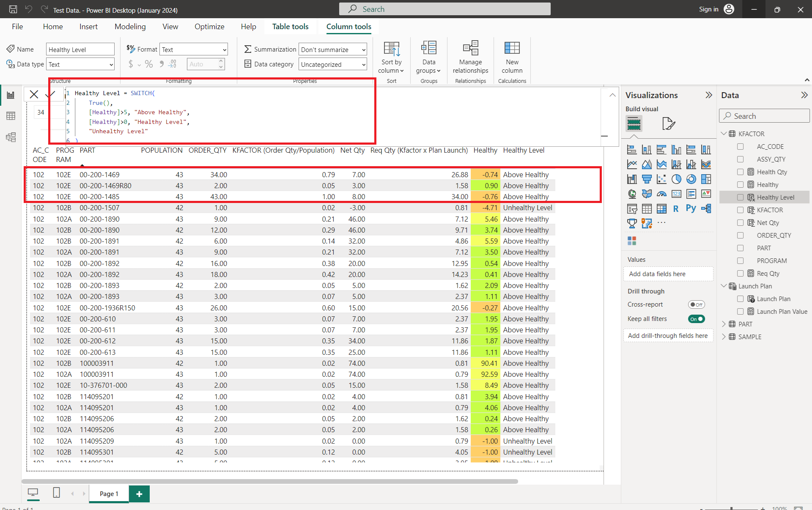Viewport: 812px width, 510px height.
Task: Pick the Funnel chart visual
Action: [x=647, y=179]
